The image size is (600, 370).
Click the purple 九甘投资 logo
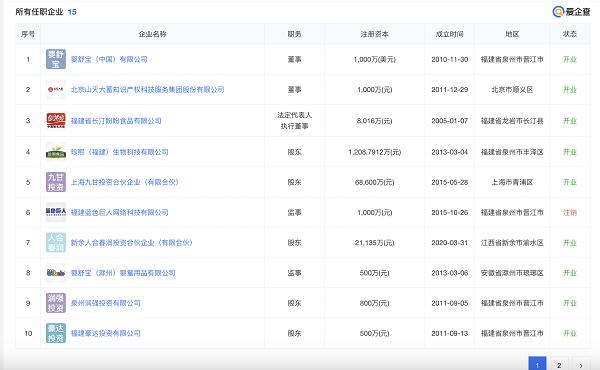coord(56,182)
